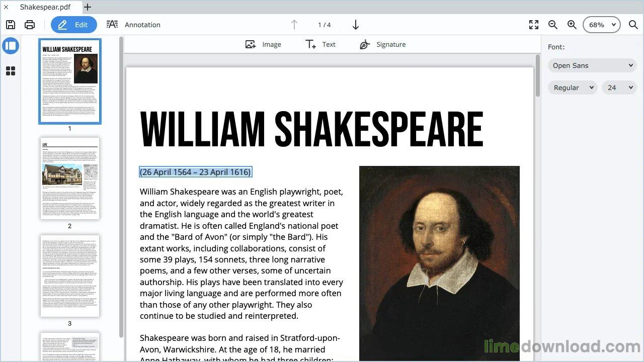Open a new tab with plus button
Screen dimensions: 644x362
(88, 7)
